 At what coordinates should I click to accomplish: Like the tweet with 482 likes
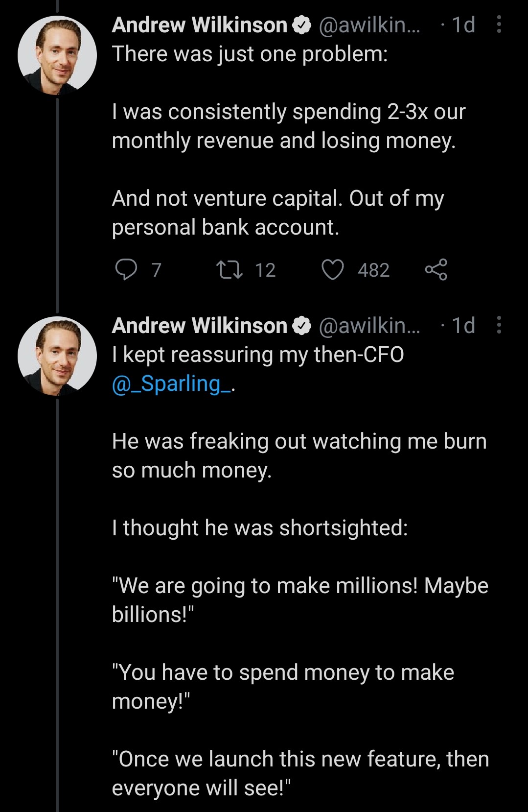pyautogui.click(x=333, y=270)
